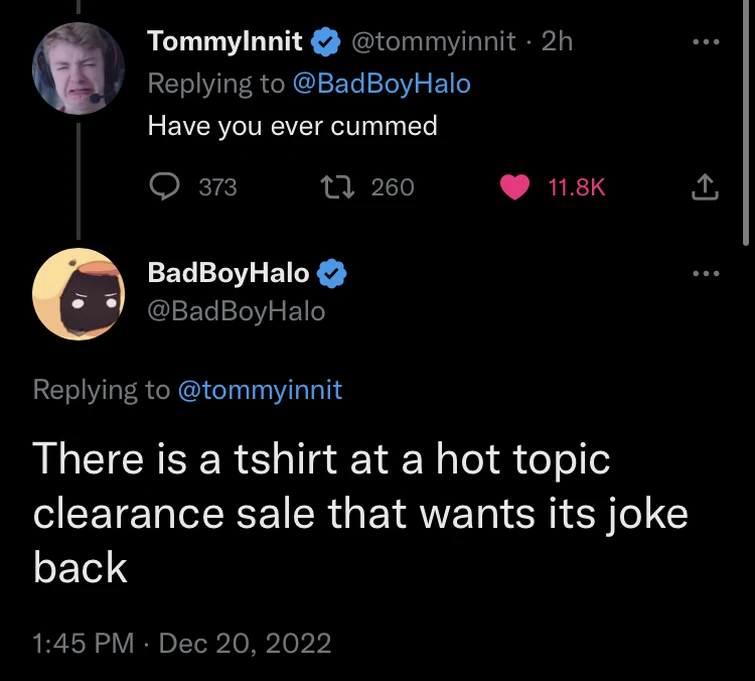Select the hot topic tshirt tweet text

point(360,513)
